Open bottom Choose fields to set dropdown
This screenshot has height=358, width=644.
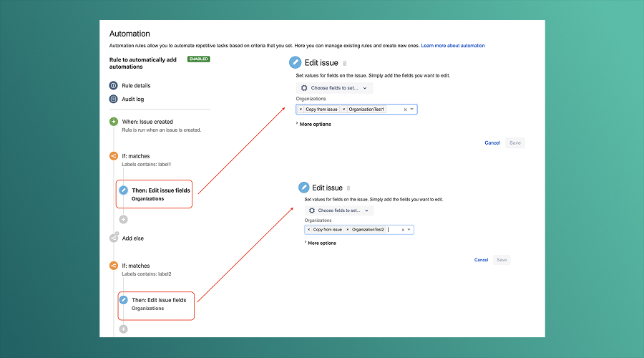point(339,211)
